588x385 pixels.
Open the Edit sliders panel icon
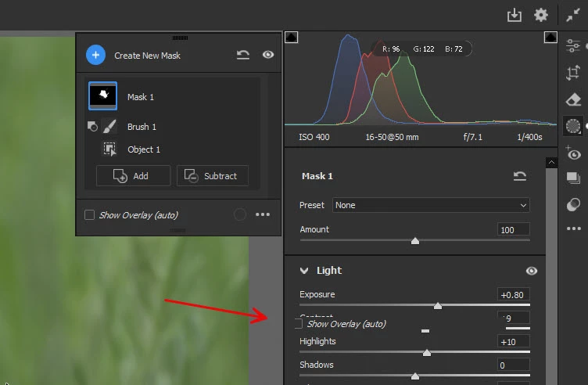tap(573, 46)
